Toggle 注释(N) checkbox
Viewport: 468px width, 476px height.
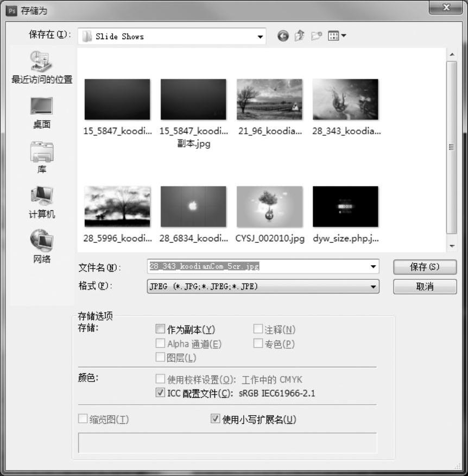click(x=258, y=329)
